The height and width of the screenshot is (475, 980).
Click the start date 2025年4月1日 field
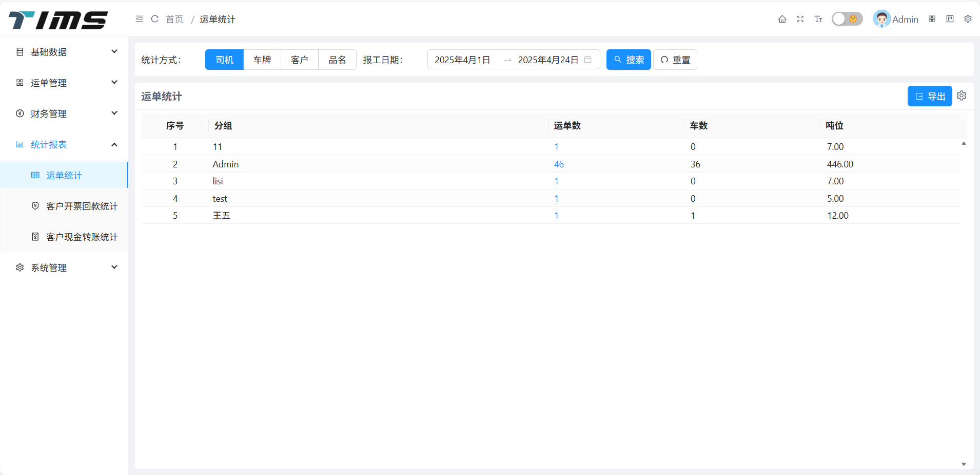coord(462,60)
